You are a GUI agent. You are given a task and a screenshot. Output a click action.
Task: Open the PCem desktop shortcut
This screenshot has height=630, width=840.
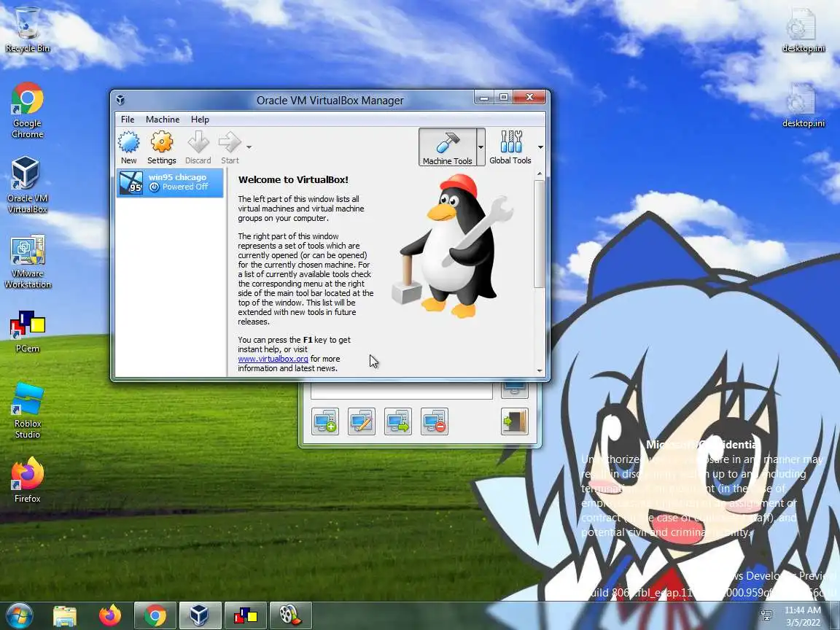coord(27,331)
